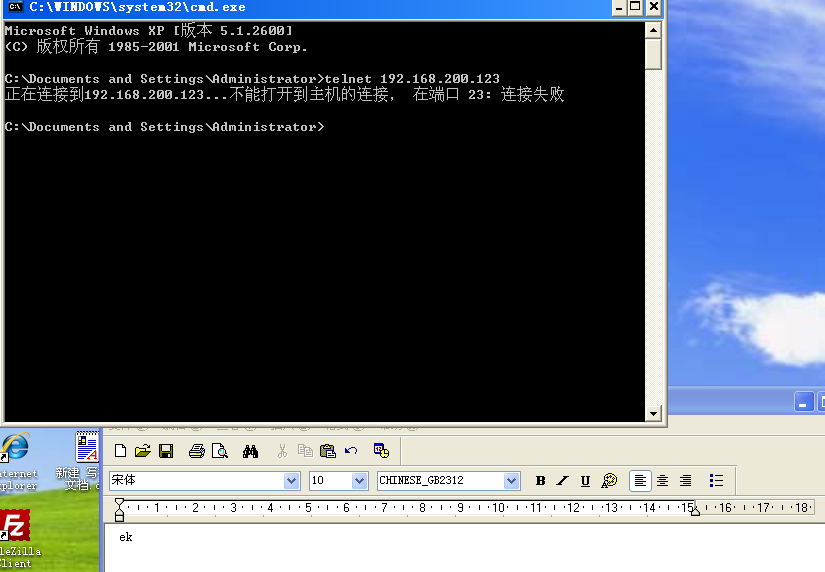The height and width of the screenshot is (572, 825).
Task: Toggle Bold formatting
Action: [x=540, y=480]
